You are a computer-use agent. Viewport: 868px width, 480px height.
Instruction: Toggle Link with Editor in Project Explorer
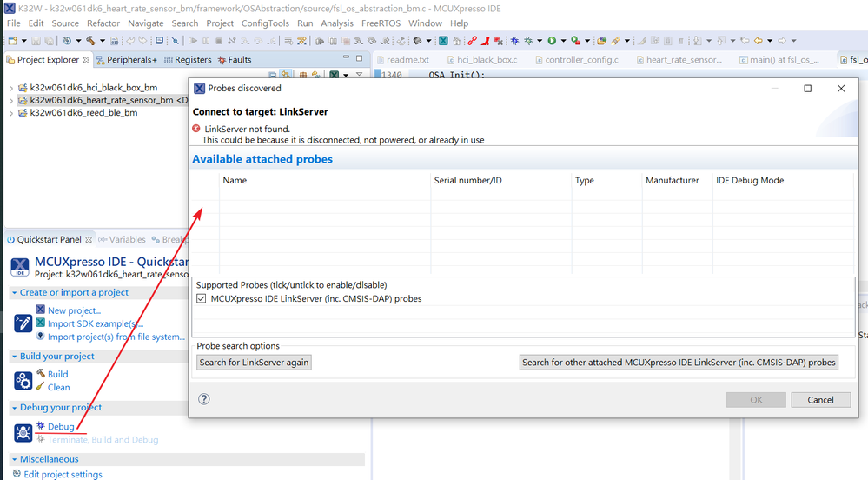286,74
